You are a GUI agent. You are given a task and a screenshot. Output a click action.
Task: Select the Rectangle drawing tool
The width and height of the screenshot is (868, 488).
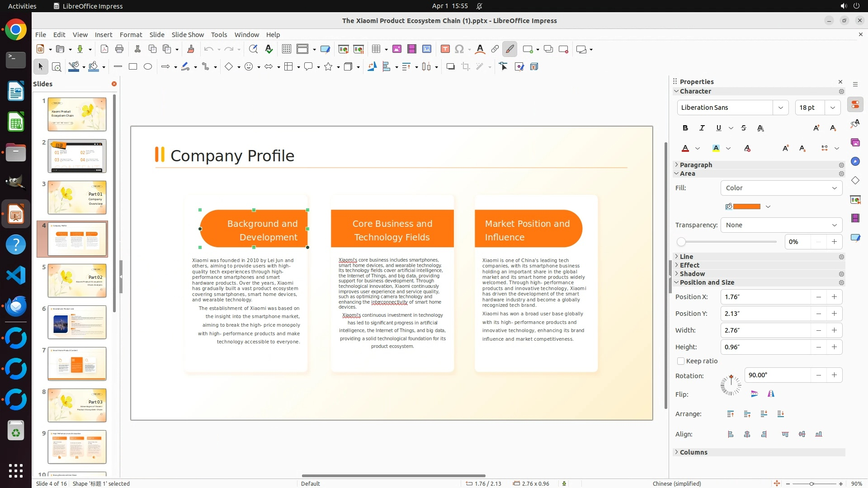click(133, 67)
